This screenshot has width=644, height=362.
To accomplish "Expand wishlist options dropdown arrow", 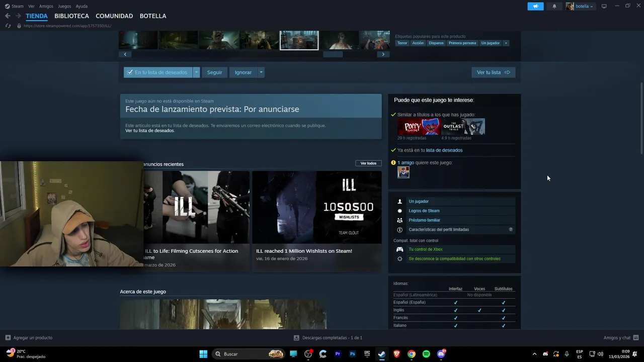I will point(197,72).
